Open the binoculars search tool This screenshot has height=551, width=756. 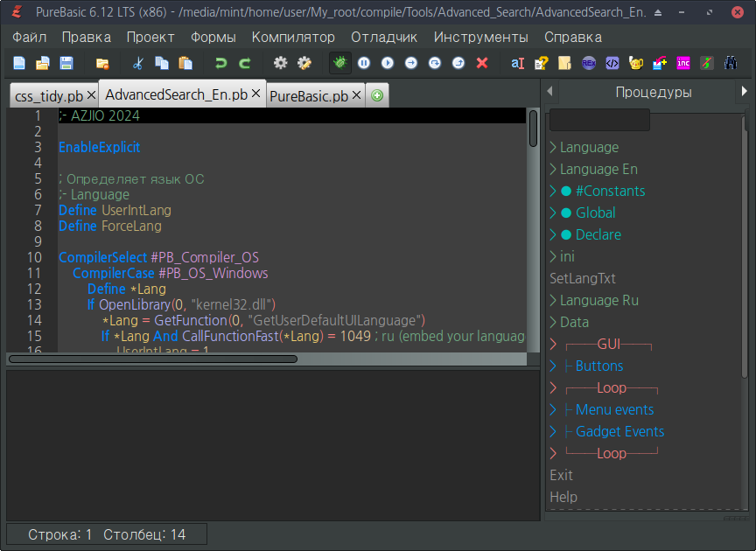pos(731,63)
